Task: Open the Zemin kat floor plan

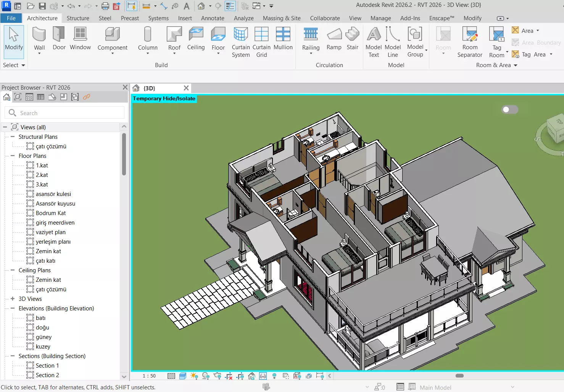Action: tap(48, 251)
